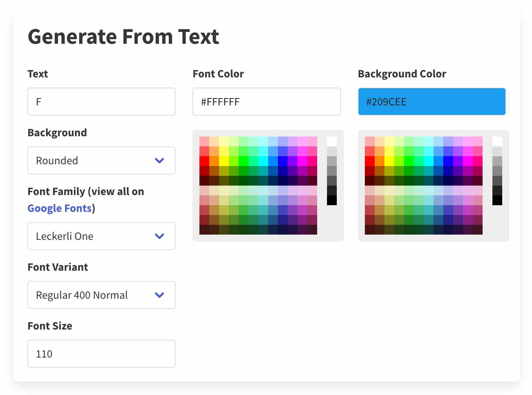Click the Font Family dropdown chevron arrow
The height and width of the screenshot is (395, 532).
[x=159, y=236]
